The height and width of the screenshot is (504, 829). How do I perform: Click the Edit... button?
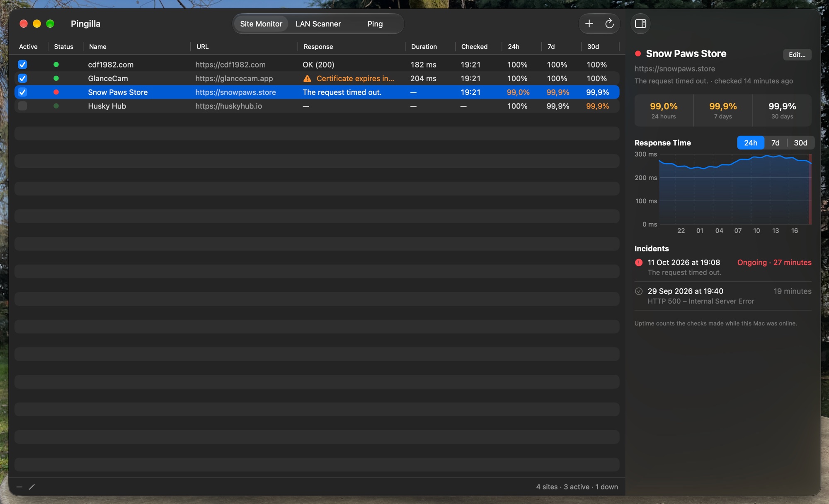coord(797,55)
